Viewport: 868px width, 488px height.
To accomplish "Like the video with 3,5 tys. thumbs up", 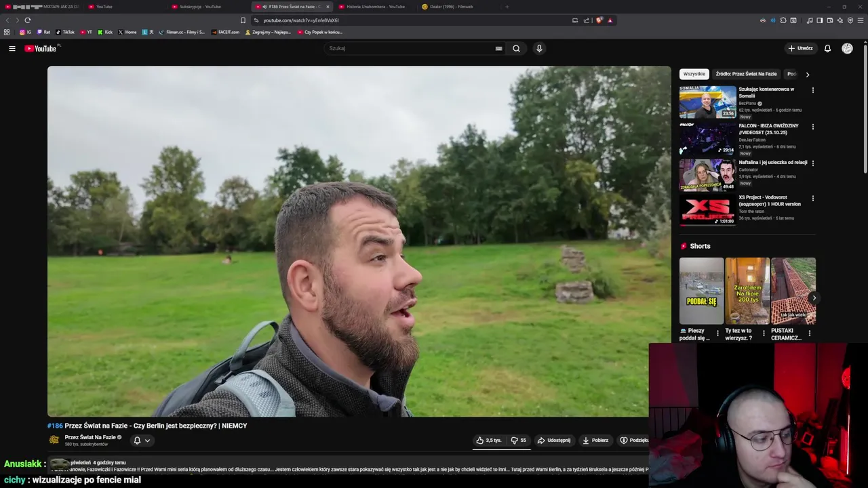I will point(489,441).
